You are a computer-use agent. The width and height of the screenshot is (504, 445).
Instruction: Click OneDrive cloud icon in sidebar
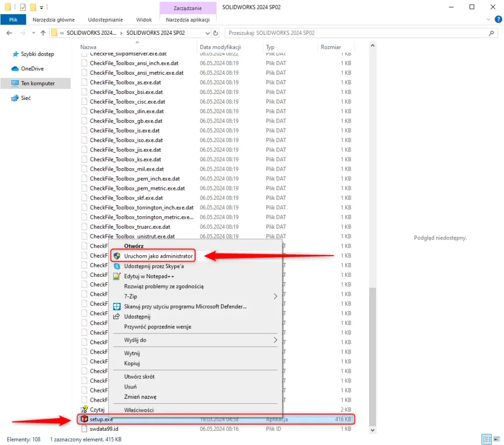15,68
